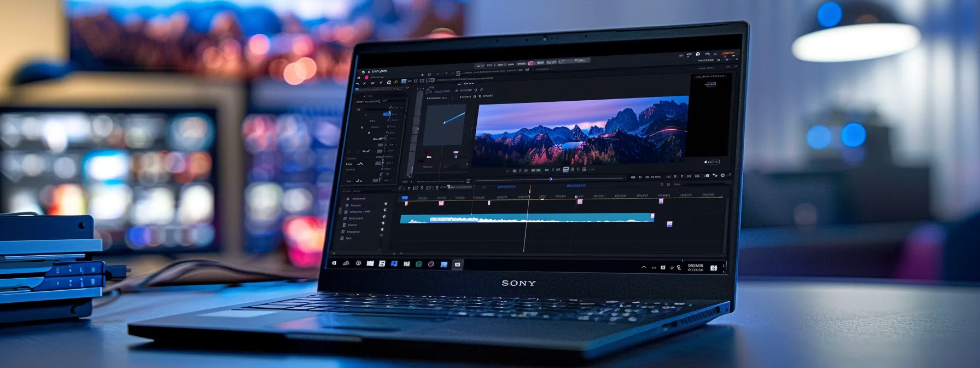Click the blue handle on the preview scrub bar

551,179
